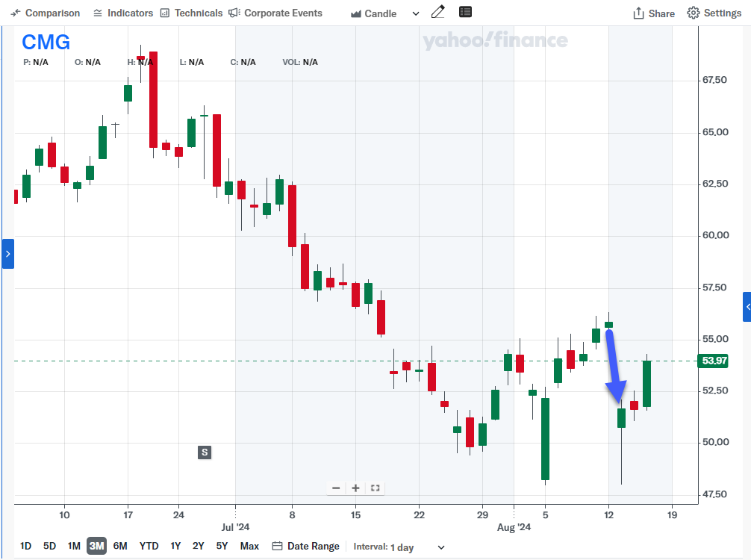Click the 50.00 price axis label
Viewport: 751px width, 560px height.
tap(716, 442)
